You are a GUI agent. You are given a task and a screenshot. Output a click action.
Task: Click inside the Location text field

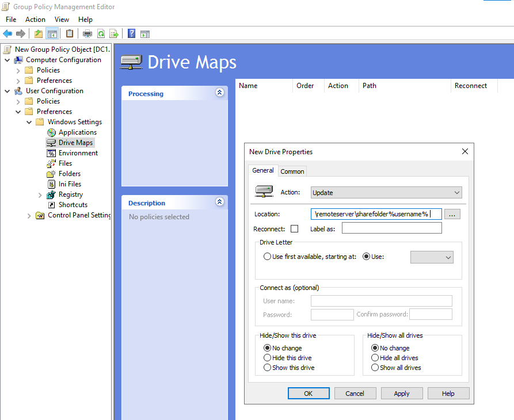pyautogui.click(x=376, y=214)
